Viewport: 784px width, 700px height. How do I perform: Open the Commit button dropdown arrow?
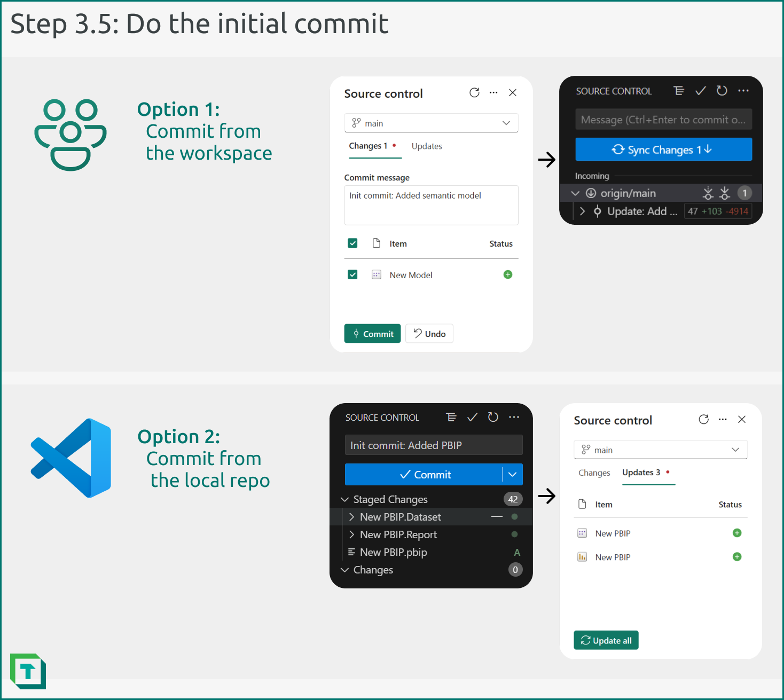click(x=512, y=474)
